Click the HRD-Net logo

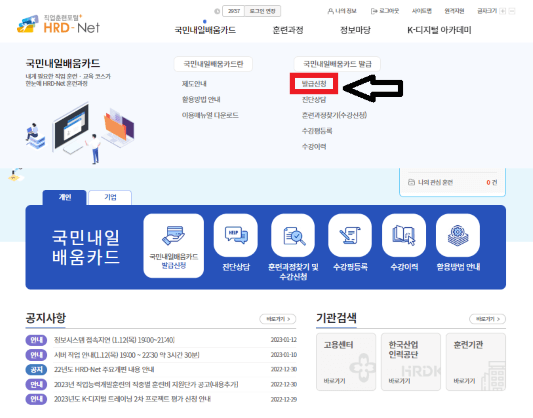pyautogui.click(x=58, y=24)
